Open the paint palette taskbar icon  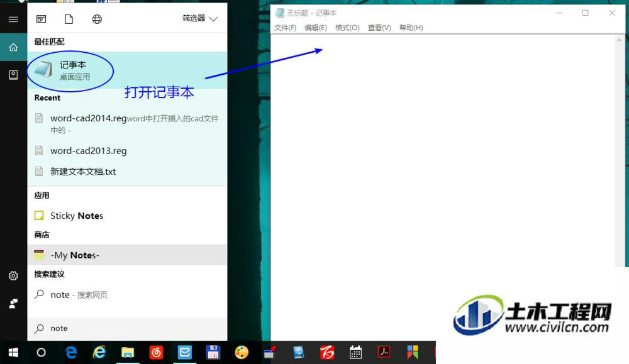click(242, 353)
